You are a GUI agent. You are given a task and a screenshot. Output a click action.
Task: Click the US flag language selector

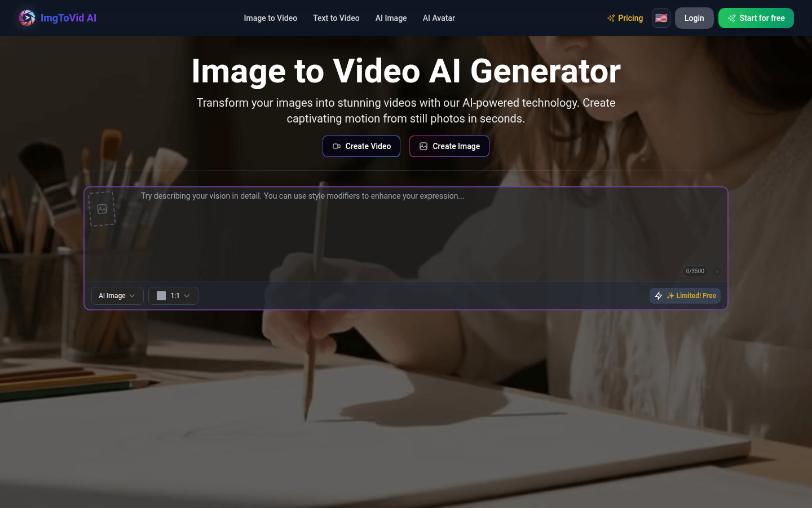661,18
